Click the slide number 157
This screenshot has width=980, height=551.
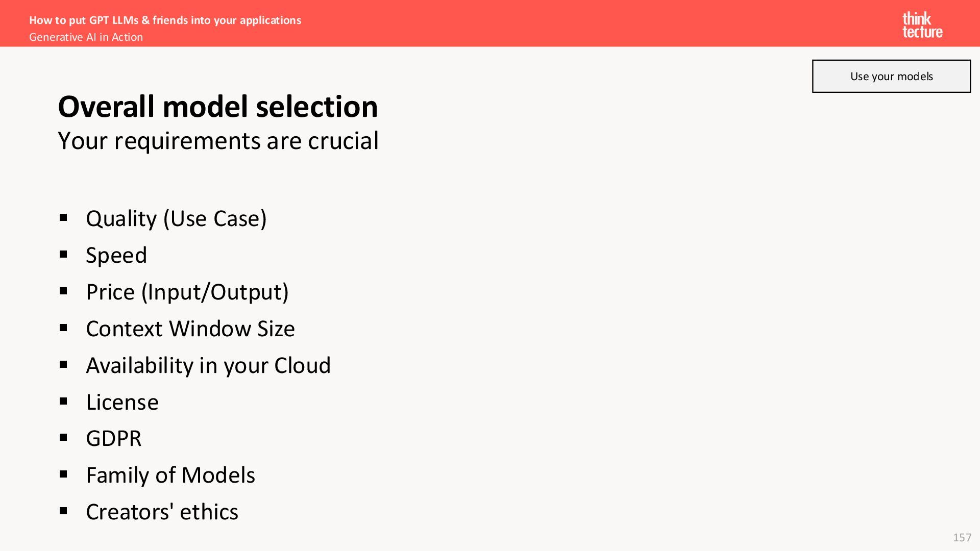962,537
